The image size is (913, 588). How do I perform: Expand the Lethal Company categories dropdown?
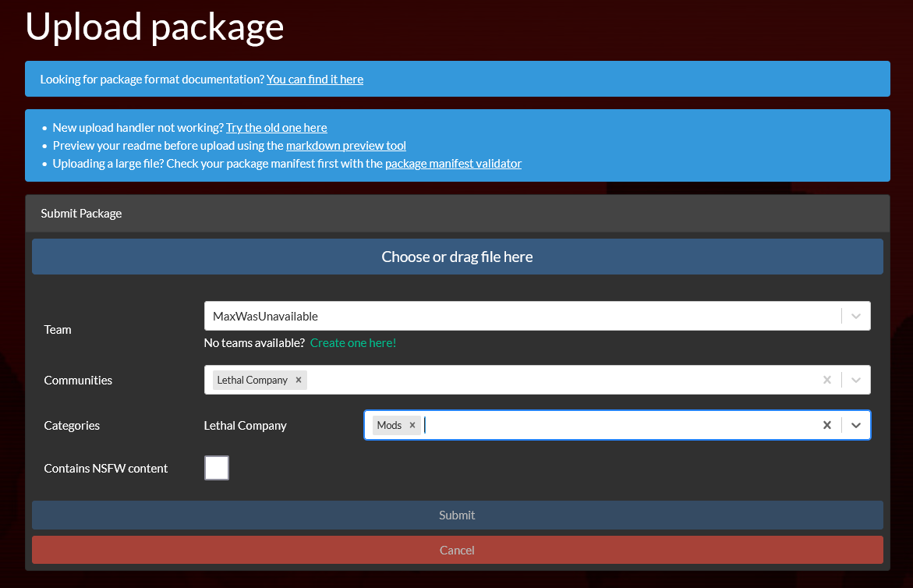(855, 424)
